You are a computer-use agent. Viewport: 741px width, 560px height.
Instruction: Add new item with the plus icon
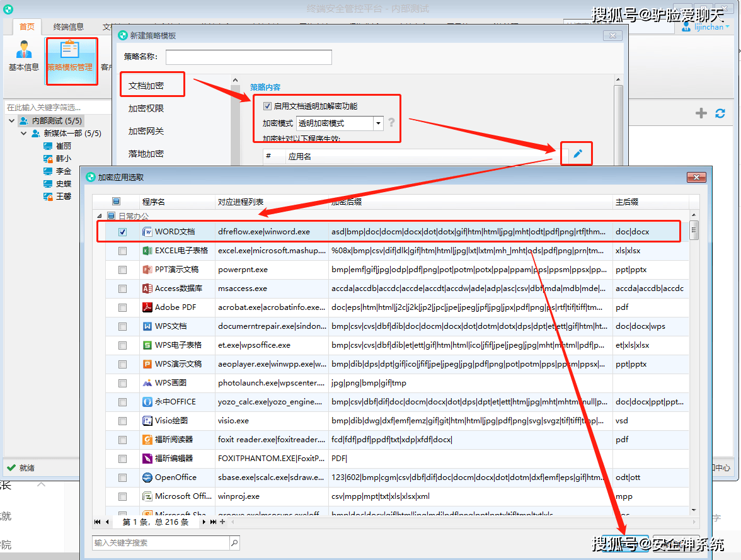[701, 113]
